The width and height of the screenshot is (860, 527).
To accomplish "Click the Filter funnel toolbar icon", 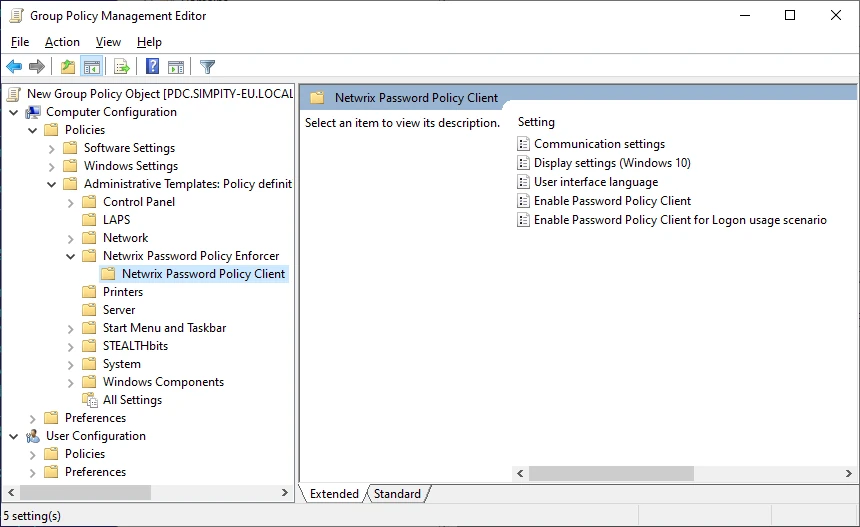I will 207,67.
